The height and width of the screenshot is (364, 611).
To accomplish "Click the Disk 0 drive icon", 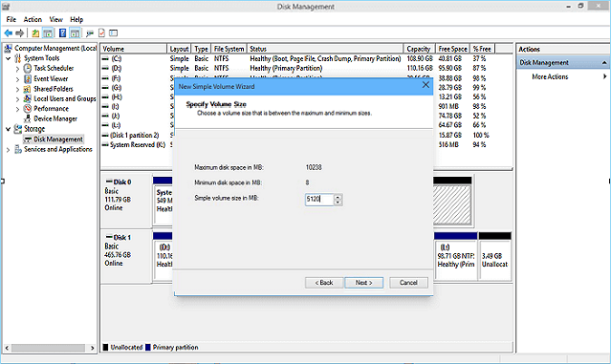I will pos(109,182).
